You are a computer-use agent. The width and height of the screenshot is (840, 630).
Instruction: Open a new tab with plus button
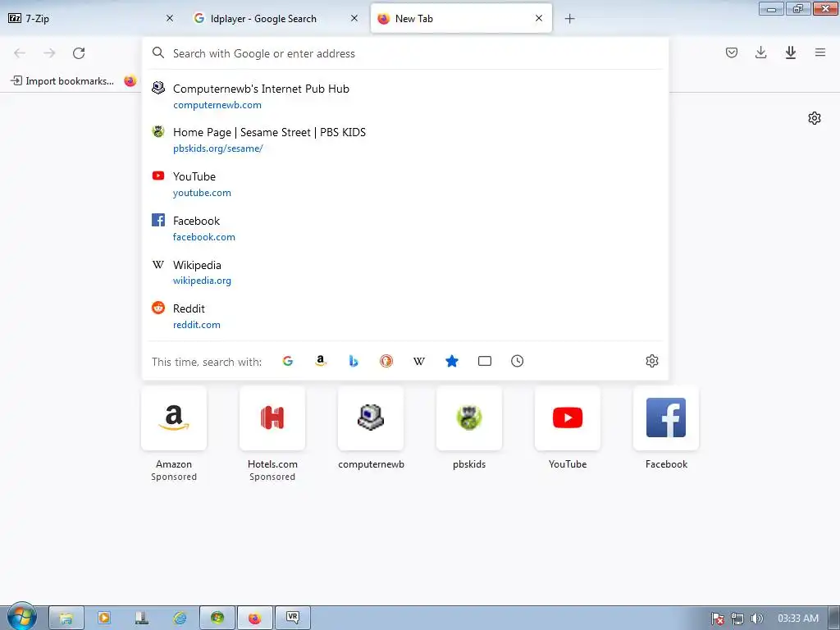click(x=569, y=19)
